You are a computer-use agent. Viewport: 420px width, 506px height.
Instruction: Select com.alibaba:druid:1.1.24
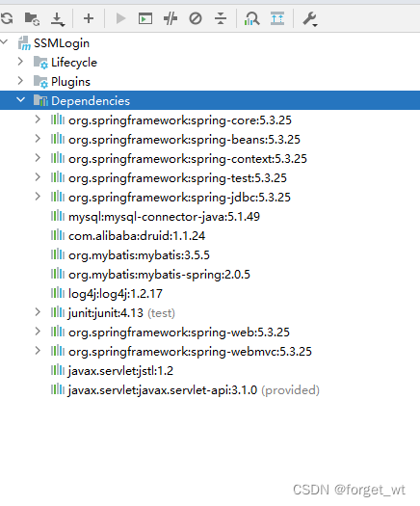click(137, 236)
